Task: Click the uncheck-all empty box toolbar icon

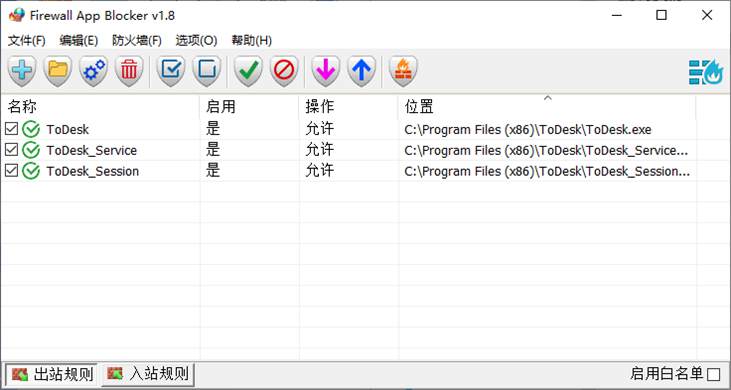Action: pos(207,71)
